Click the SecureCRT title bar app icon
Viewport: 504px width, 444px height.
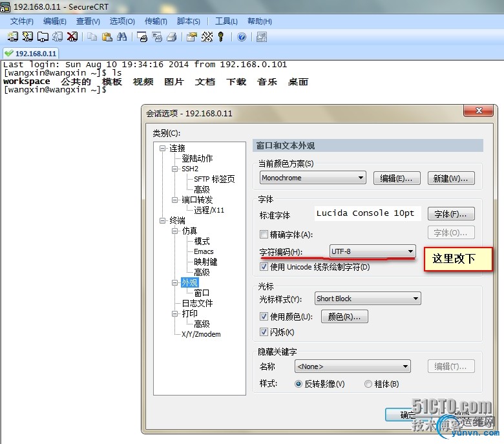point(5,6)
